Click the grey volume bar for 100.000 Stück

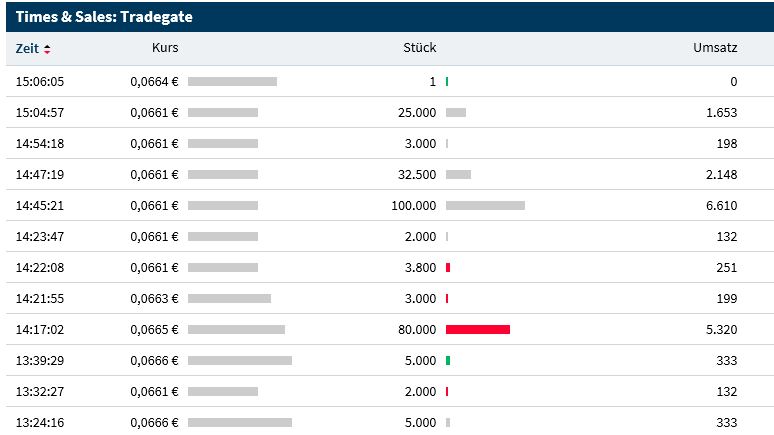click(485, 206)
